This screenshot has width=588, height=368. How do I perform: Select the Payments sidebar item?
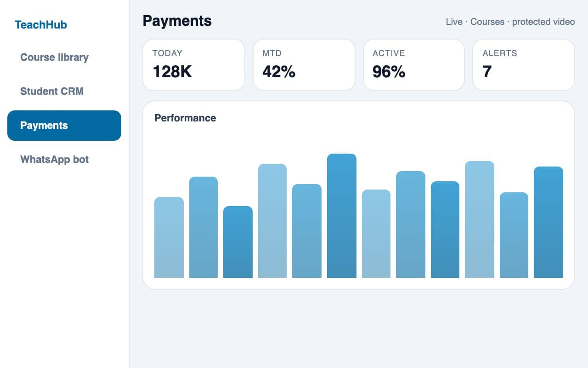(64, 126)
